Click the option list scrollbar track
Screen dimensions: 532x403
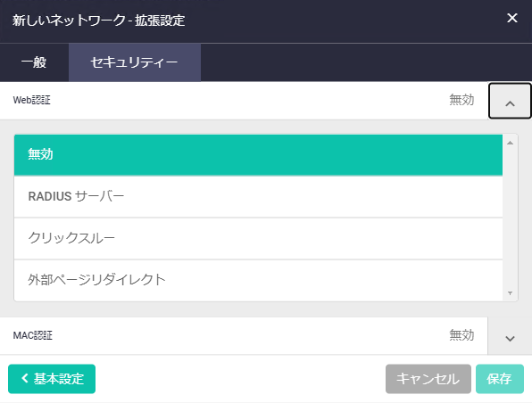pos(510,218)
